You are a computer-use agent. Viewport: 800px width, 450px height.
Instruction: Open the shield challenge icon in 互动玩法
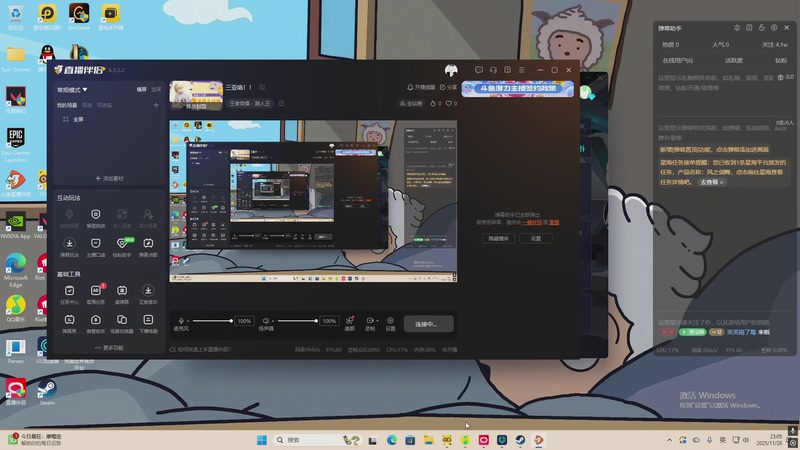click(95, 218)
